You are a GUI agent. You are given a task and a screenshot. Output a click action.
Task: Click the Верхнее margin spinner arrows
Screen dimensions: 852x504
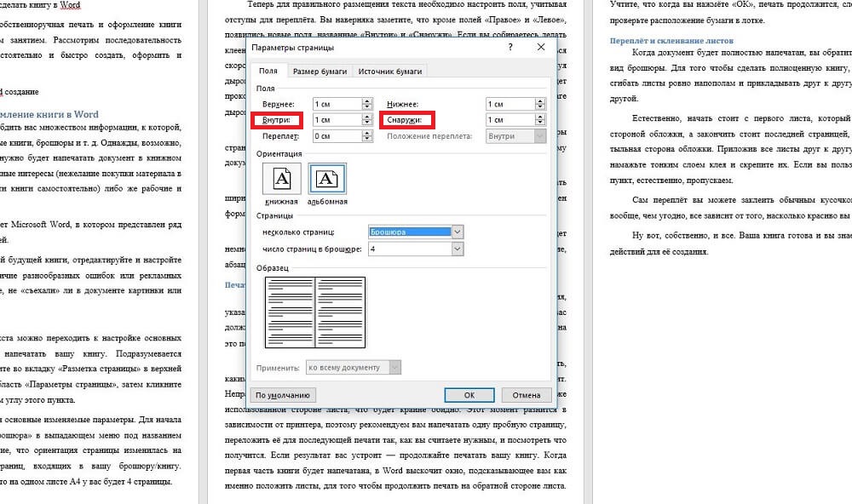click(367, 104)
